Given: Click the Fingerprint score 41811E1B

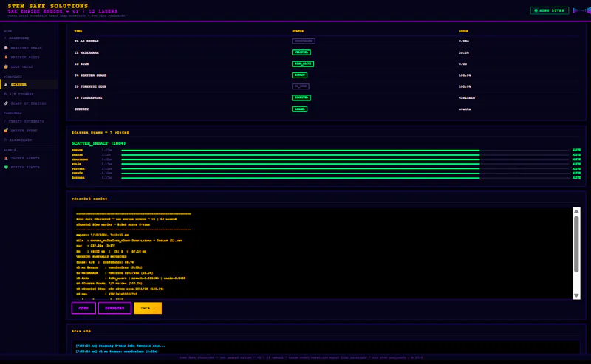Looking at the screenshot, I should coord(467,98).
